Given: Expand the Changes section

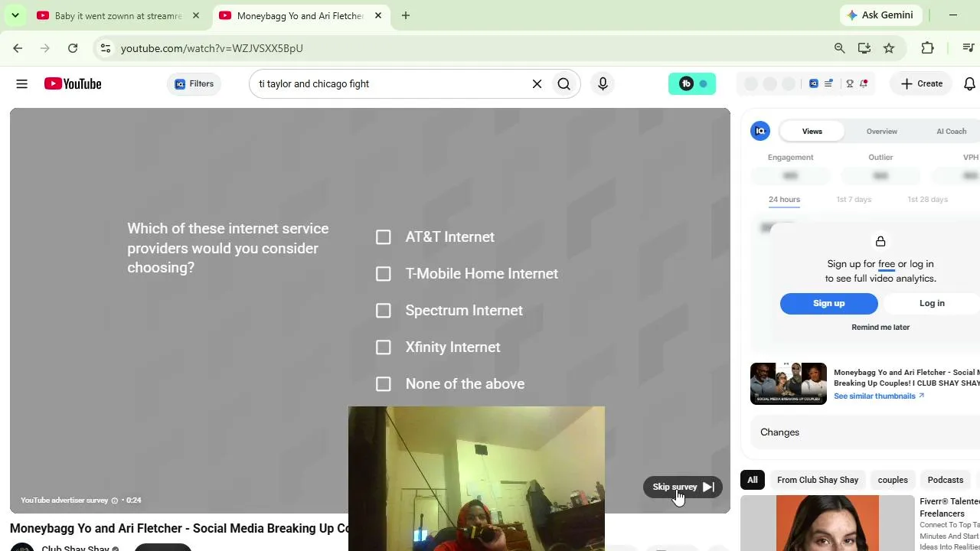Looking at the screenshot, I should [x=865, y=432].
